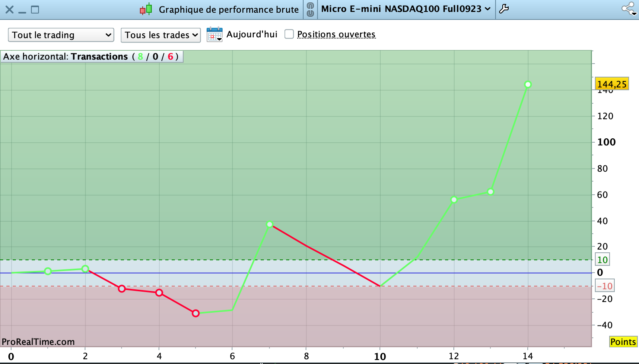
Task: Click the 14 label on horizontal axis
Action: [x=528, y=356]
